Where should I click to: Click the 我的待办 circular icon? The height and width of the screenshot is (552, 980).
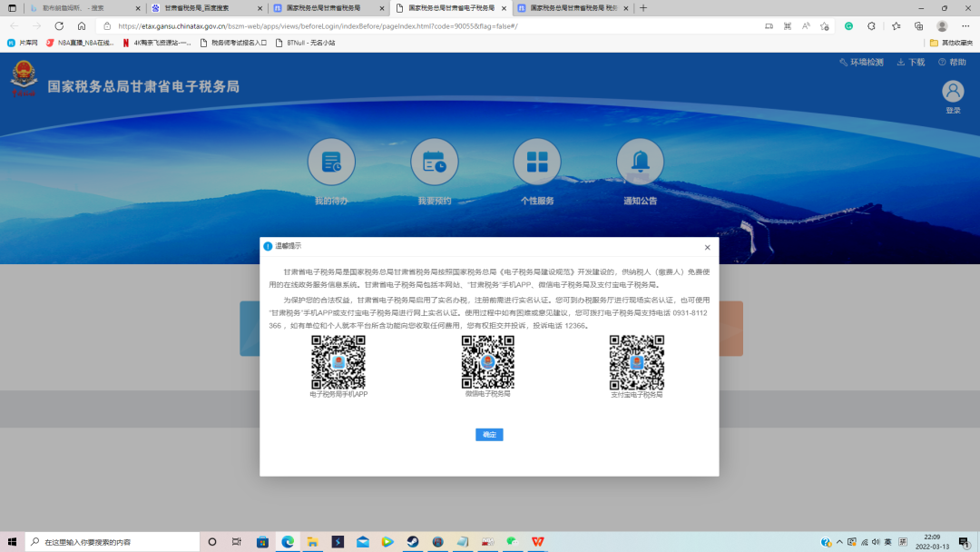click(331, 163)
